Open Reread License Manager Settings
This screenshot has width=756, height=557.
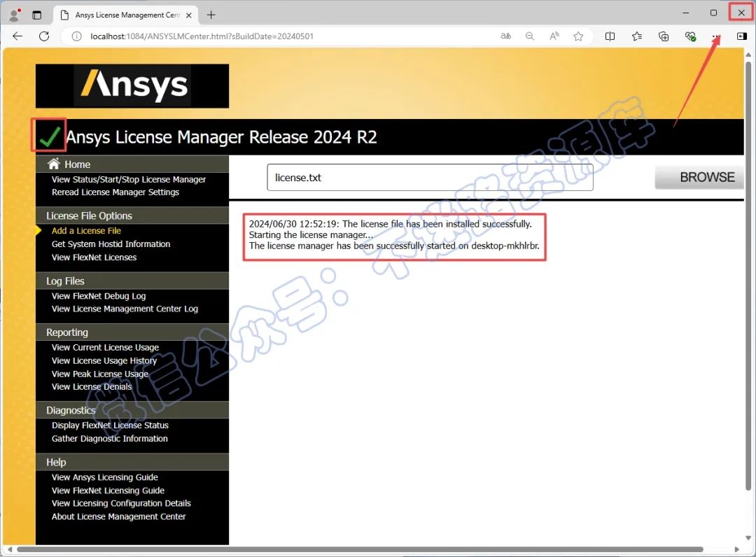coord(115,192)
